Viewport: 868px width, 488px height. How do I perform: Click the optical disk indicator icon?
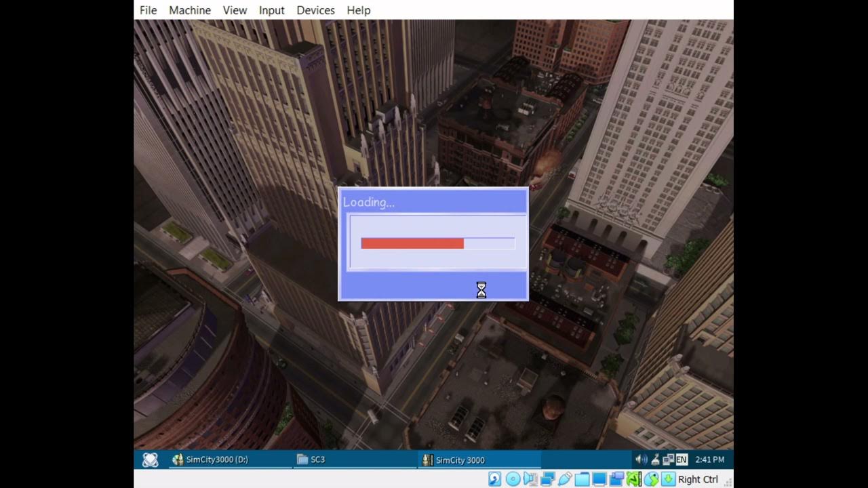click(x=513, y=479)
